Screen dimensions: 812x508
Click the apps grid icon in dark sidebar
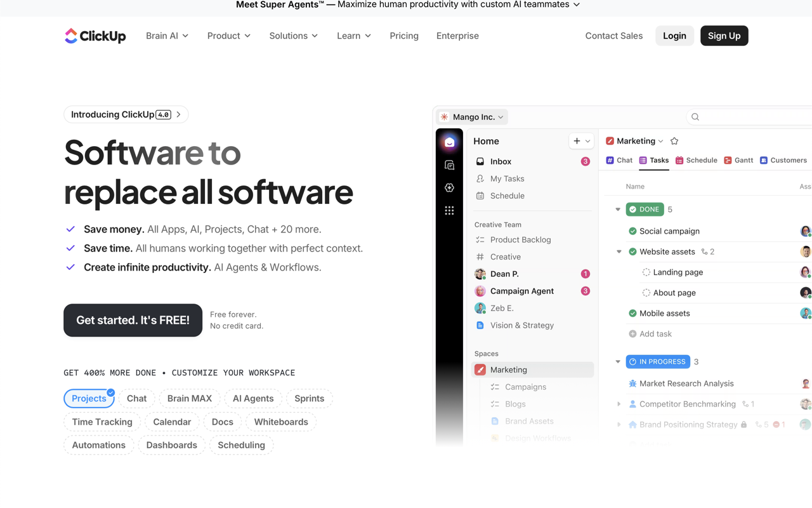[449, 210]
